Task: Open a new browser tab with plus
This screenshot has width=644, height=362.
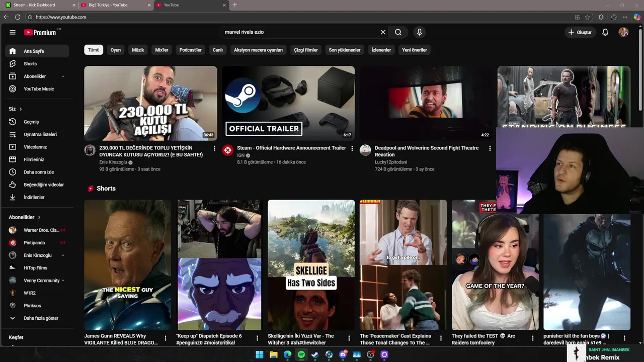Action: coord(234,5)
